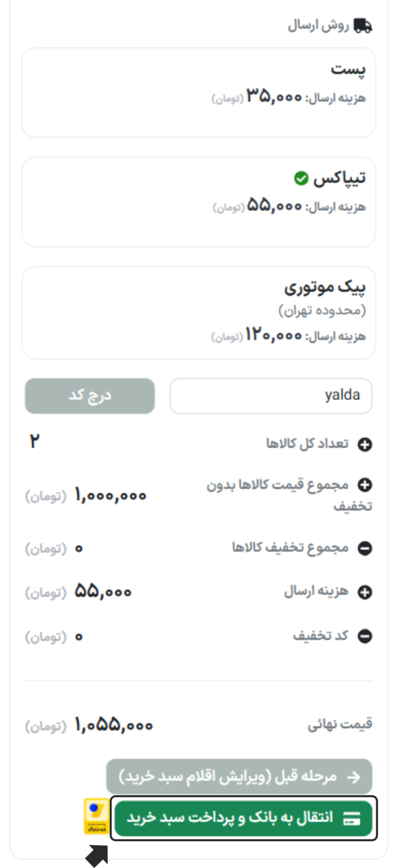Click the arrow icon on previous step button
395x868 pixels.
354,777
